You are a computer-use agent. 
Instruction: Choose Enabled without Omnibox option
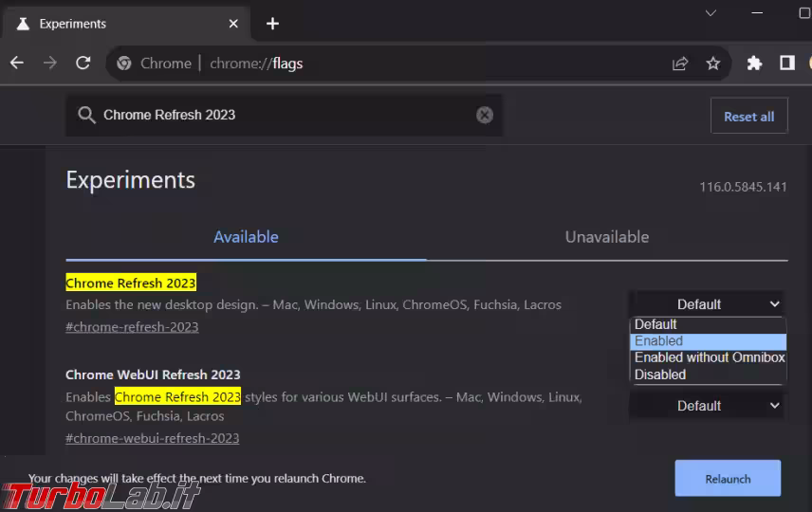708,357
